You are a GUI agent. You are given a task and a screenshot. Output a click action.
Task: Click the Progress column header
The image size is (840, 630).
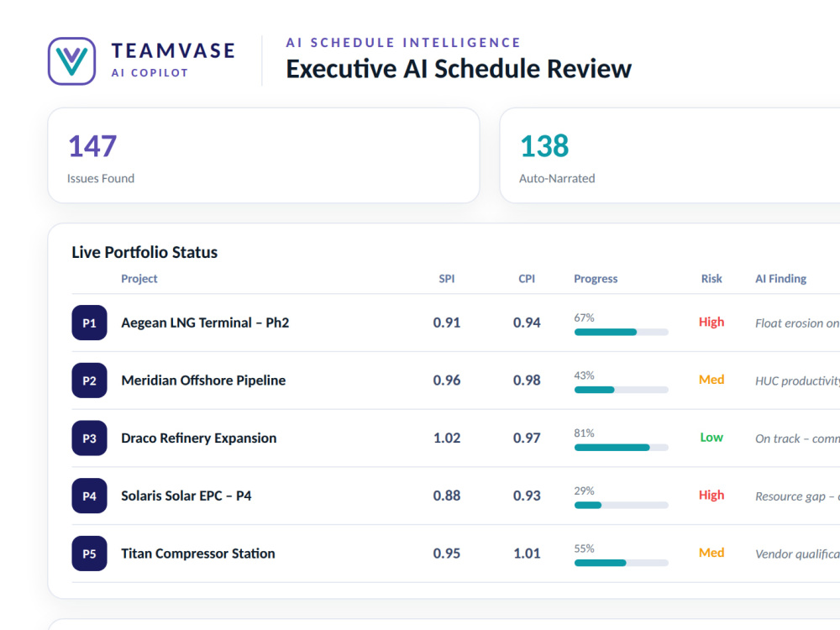coord(596,279)
